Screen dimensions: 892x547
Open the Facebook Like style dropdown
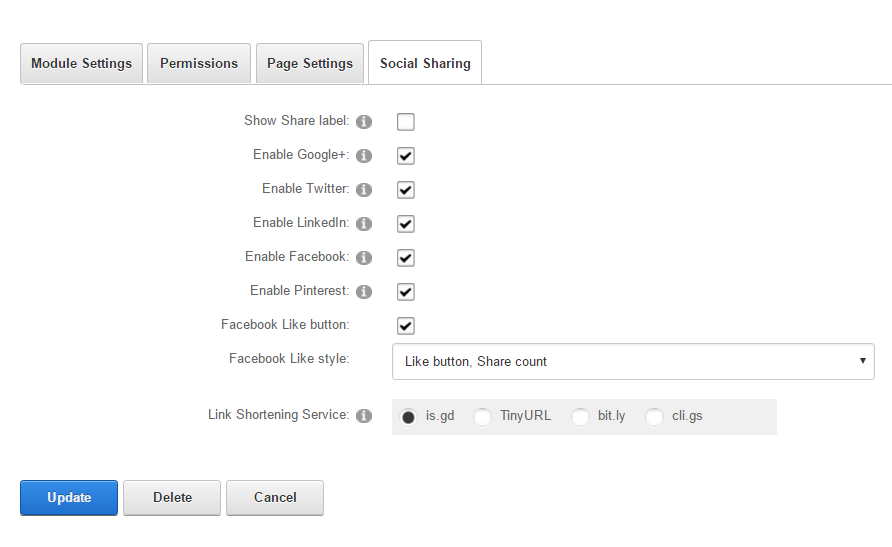coord(633,361)
